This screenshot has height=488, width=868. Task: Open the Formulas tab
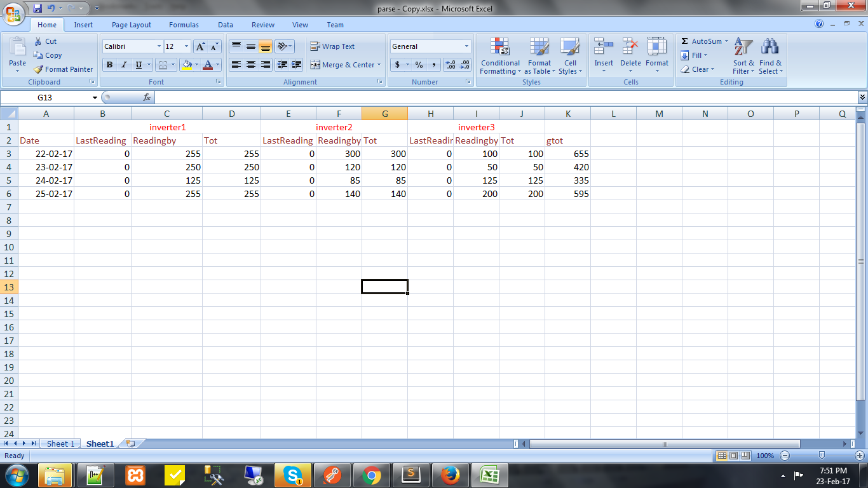pos(184,25)
